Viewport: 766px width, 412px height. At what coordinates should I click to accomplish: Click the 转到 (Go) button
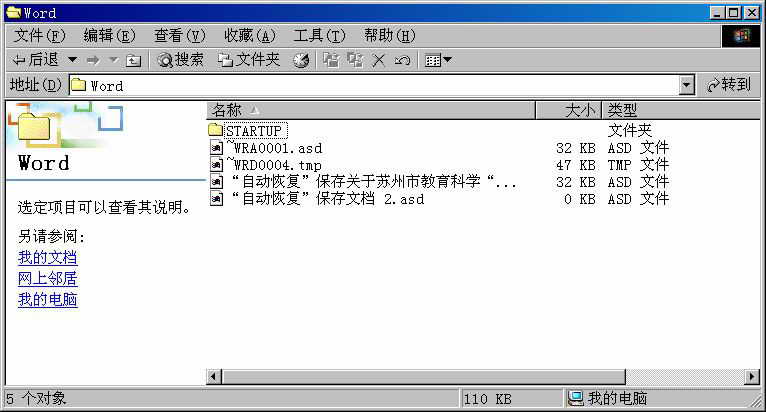[728, 86]
